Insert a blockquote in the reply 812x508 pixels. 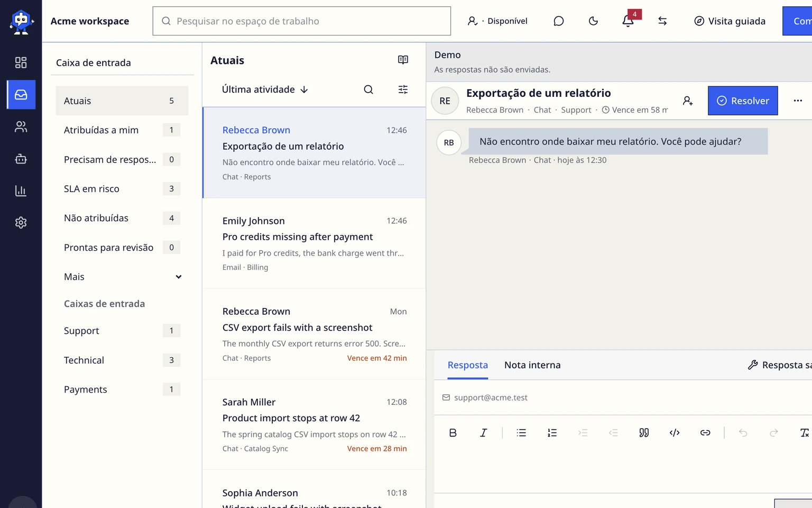(644, 433)
